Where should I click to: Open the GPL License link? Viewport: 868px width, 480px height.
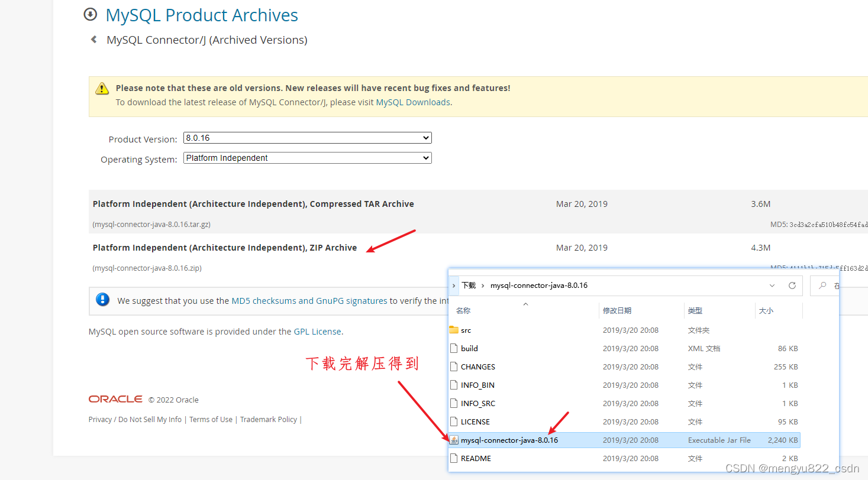click(x=318, y=331)
